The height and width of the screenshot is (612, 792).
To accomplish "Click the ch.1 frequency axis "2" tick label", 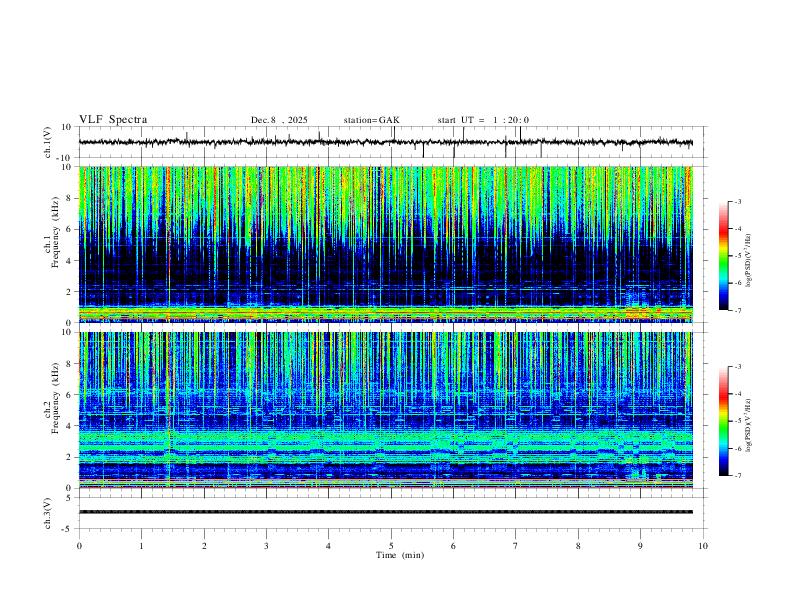I will [x=70, y=291].
